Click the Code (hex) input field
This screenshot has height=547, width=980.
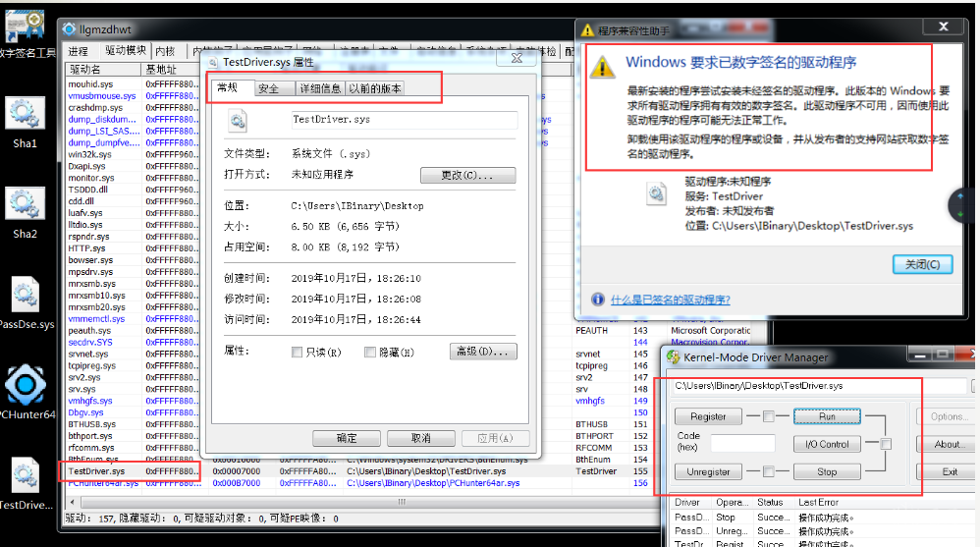(742, 444)
